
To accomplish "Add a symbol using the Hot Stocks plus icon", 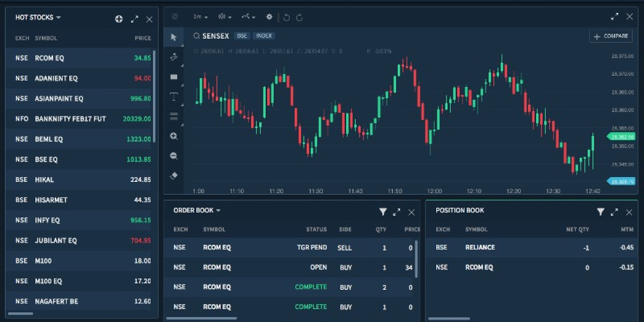I will 119,19.
